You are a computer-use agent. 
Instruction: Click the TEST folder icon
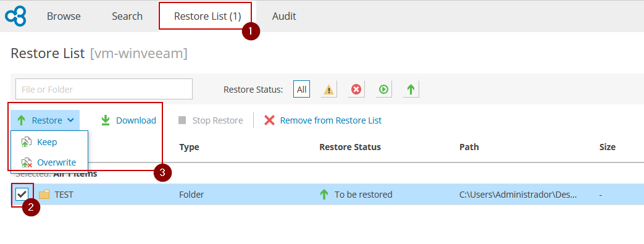[44, 195]
